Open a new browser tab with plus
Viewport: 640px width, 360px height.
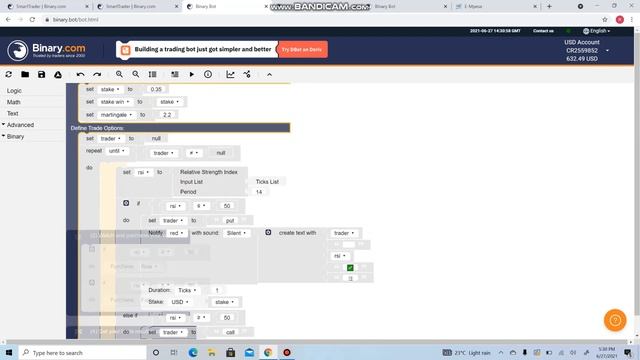coord(549,7)
